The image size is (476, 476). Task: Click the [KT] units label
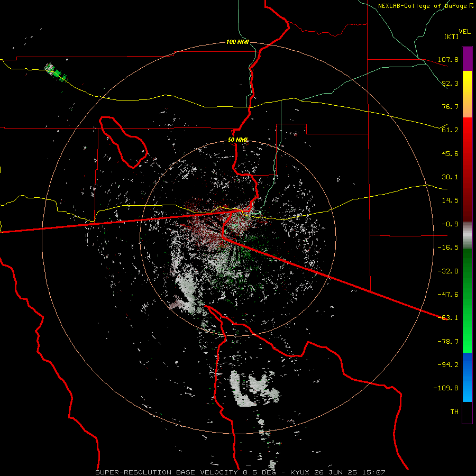pos(451,36)
